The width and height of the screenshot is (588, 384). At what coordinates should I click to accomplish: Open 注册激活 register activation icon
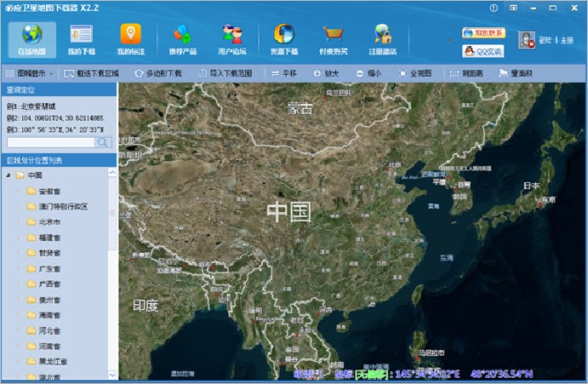click(383, 39)
